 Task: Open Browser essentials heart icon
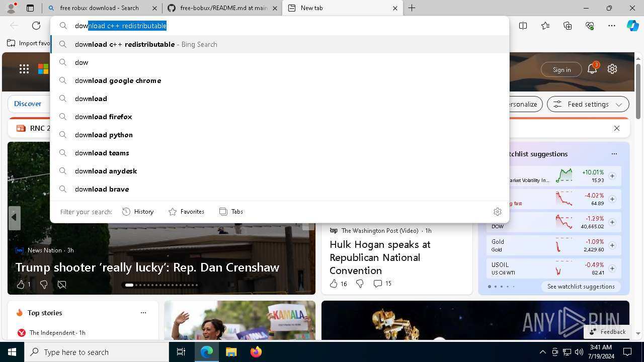[x=590, y=26]
